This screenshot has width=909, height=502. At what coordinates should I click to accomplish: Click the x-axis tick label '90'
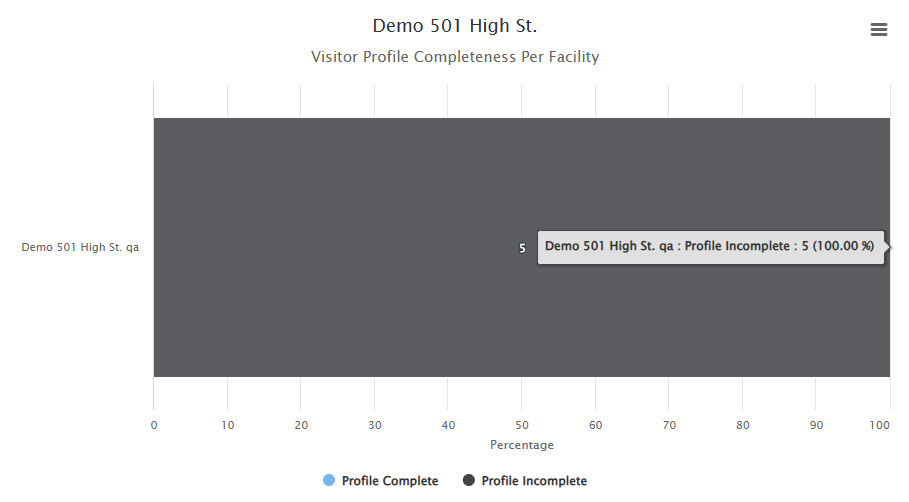pos(816,425)
